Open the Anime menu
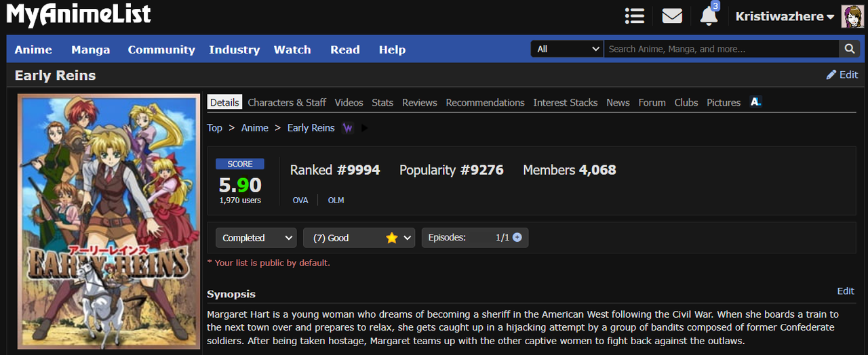This screenshot has width=868, height=355. (33, 49)
